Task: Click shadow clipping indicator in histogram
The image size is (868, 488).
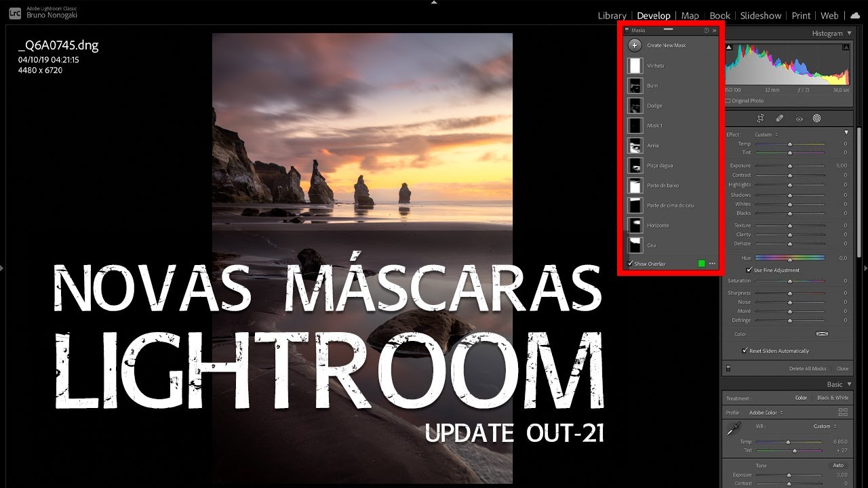Action: coord(729,47)
